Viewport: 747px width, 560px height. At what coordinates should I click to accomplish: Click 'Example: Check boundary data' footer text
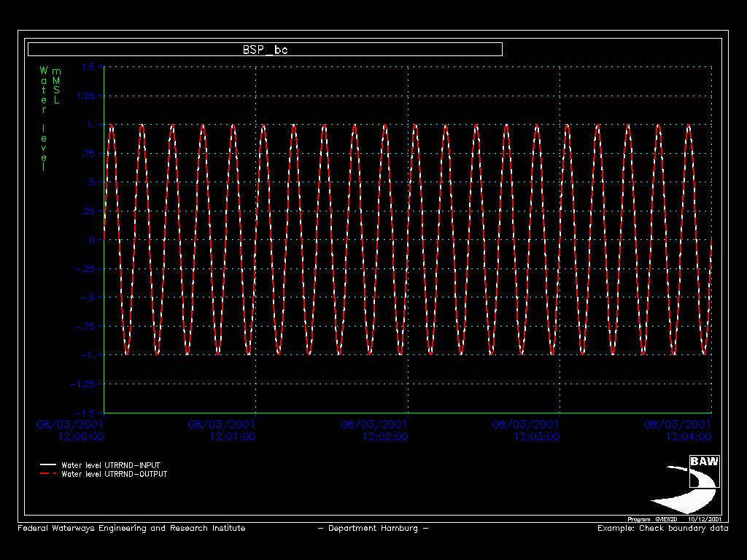(x=662, y=528)
